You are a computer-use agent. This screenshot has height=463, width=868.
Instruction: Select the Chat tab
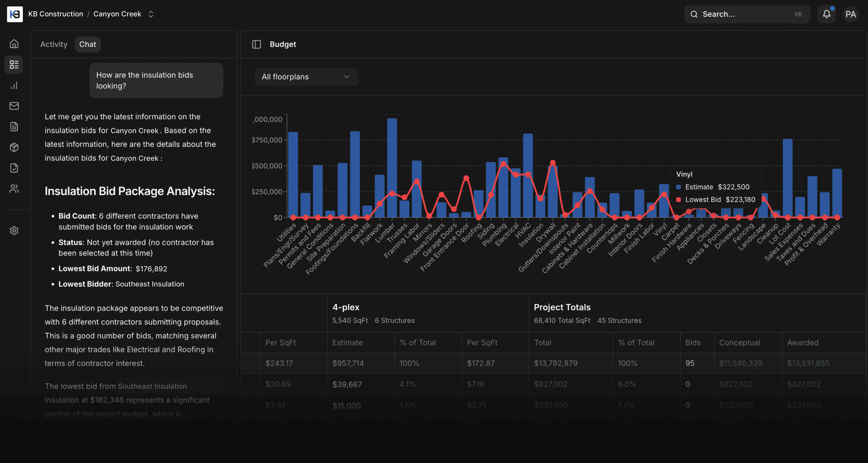pos(88,44)
